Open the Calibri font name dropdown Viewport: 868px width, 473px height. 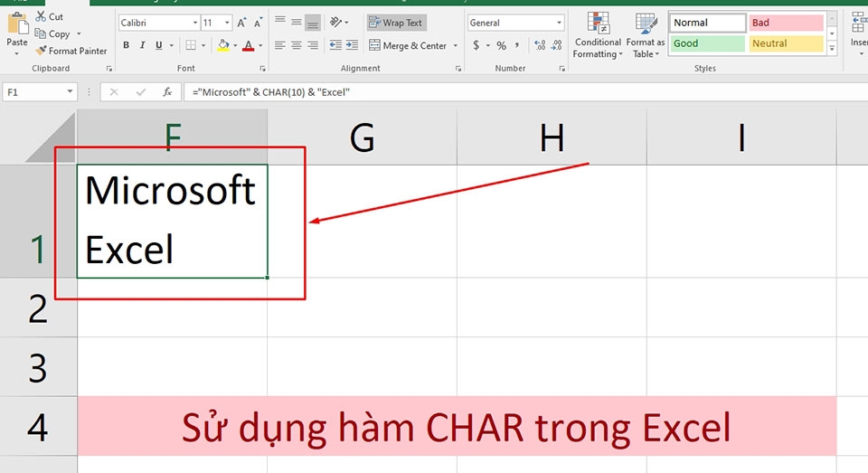(x=195, y=23)
